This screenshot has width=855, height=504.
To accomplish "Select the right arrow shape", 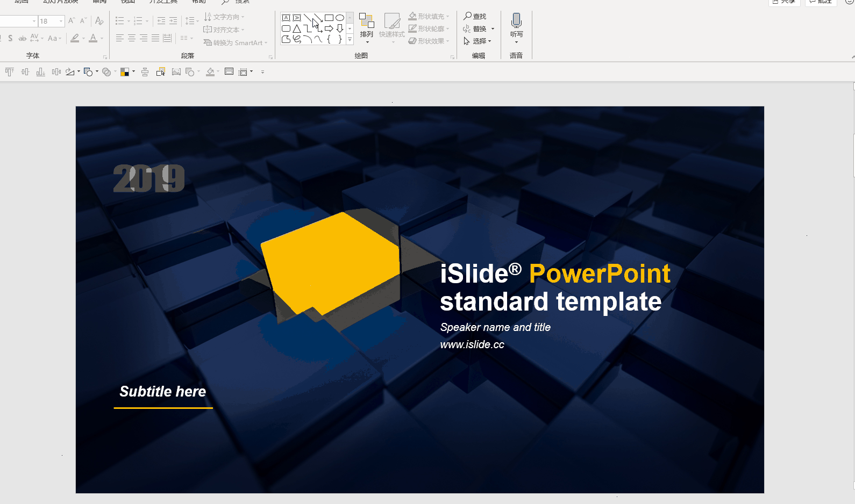I will tap(329, 28).
